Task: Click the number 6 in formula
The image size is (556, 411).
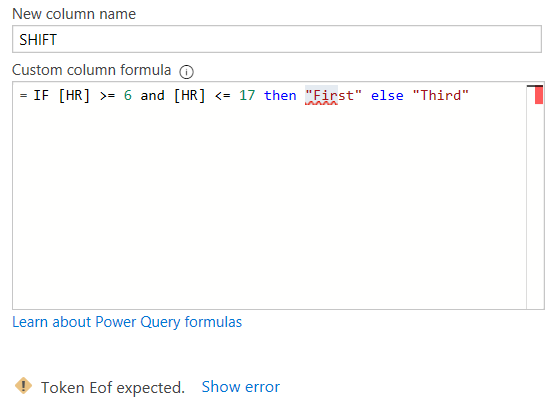Action: tap(128, 95)
